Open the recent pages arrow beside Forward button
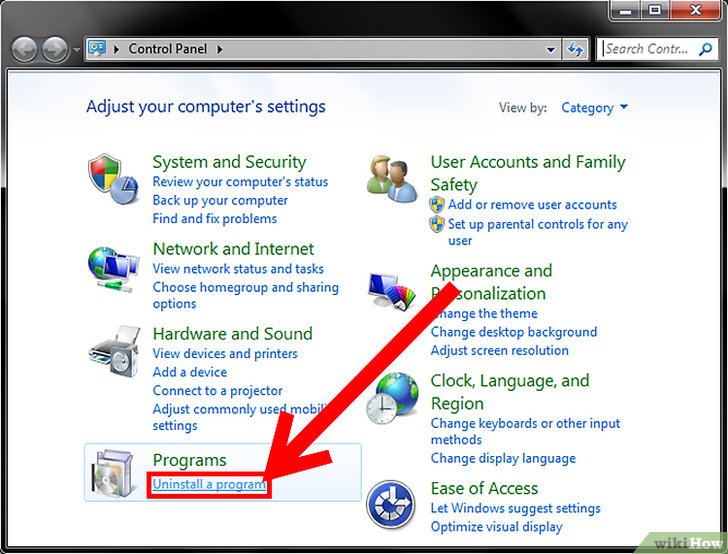The image size is (728, 554). pos(77,49)
